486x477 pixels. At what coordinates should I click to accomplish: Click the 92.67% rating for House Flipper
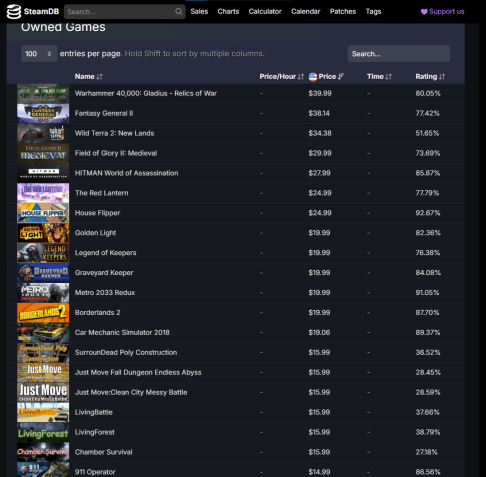tap(428, 213)
